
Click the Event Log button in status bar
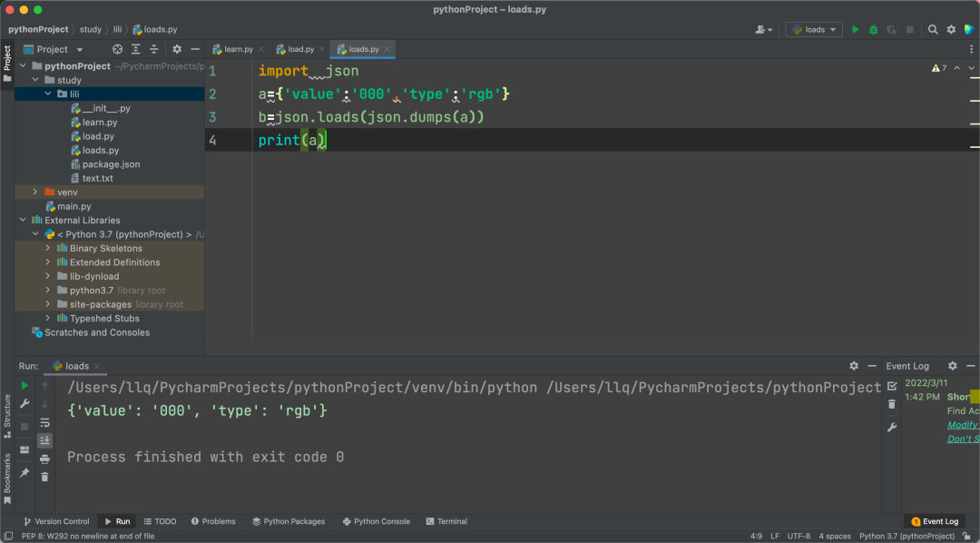(935, 521)
